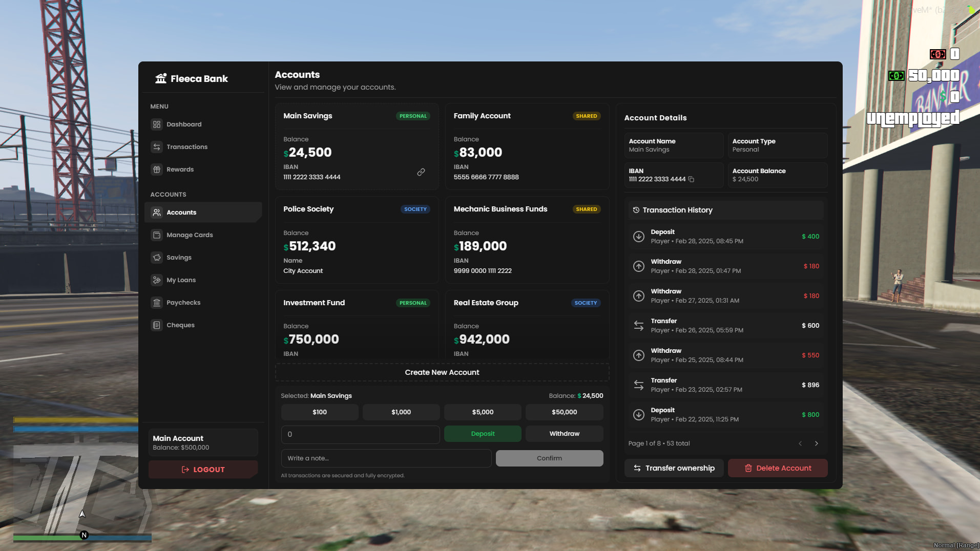980x551 pixels.
Task: Select the Police Society account card
Action: pyautogui.click(x=357, y=240)
